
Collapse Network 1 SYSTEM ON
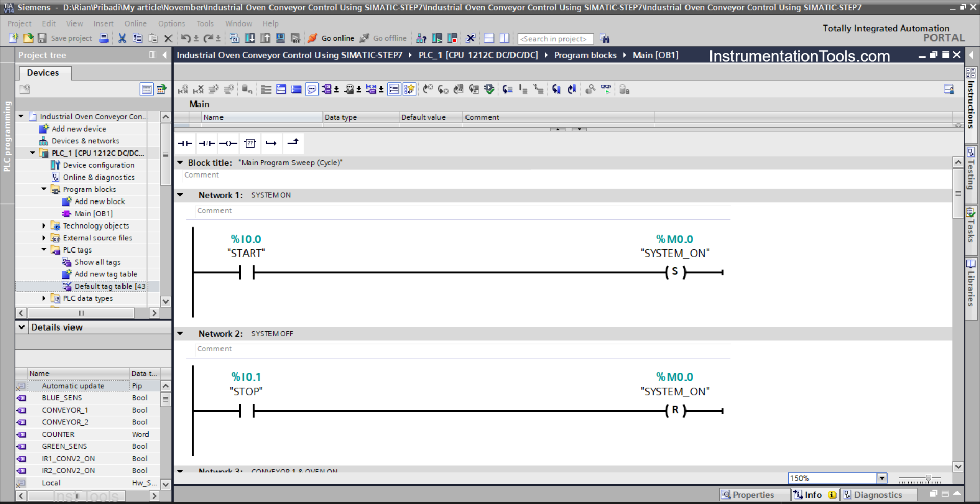click(x=180, y=195)
